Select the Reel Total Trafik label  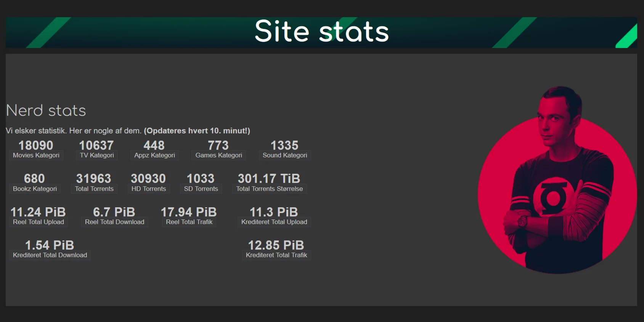tap(189, 222)
